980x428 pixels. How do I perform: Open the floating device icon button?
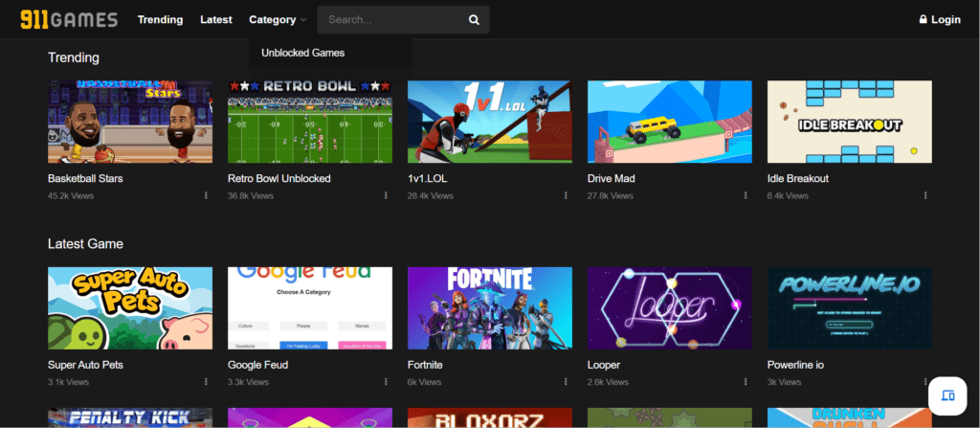[x=947, y=395]
